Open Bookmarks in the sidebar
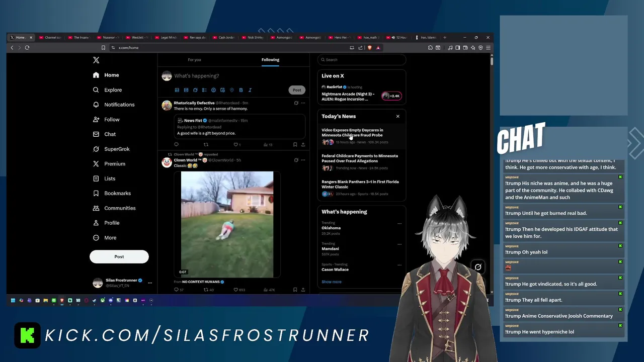Image resolution: width=644 pixels, height=362 pixels. [112, 194]
